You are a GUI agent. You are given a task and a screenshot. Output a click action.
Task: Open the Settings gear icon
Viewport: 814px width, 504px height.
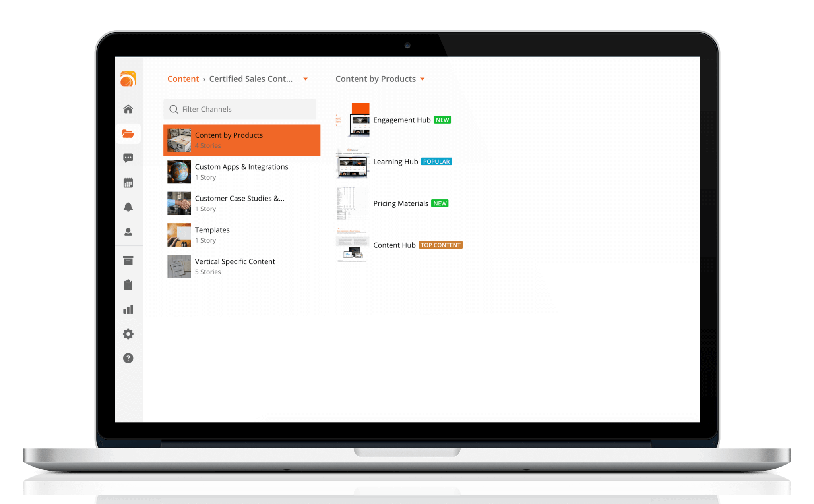click(128, 333)
